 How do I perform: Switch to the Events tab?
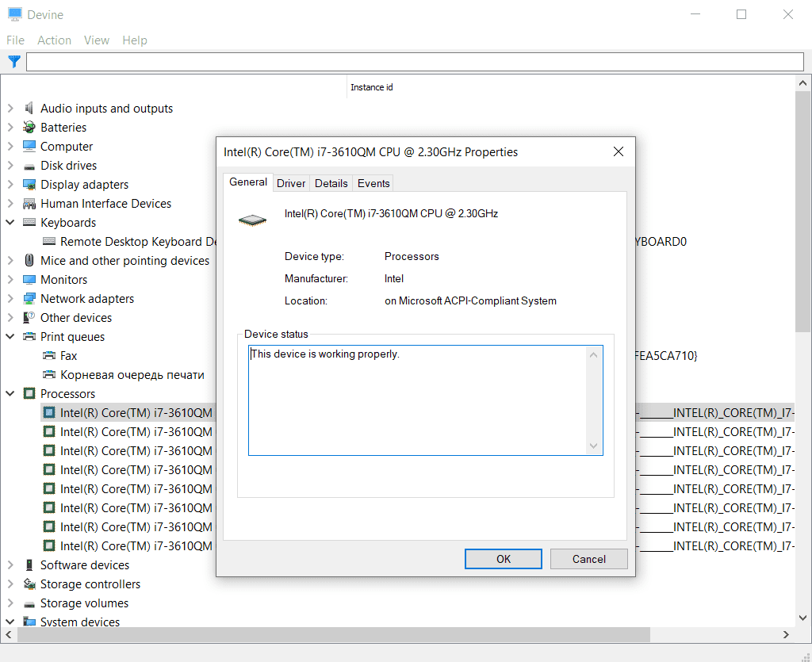pyautogui.click(x=373, y=183)
